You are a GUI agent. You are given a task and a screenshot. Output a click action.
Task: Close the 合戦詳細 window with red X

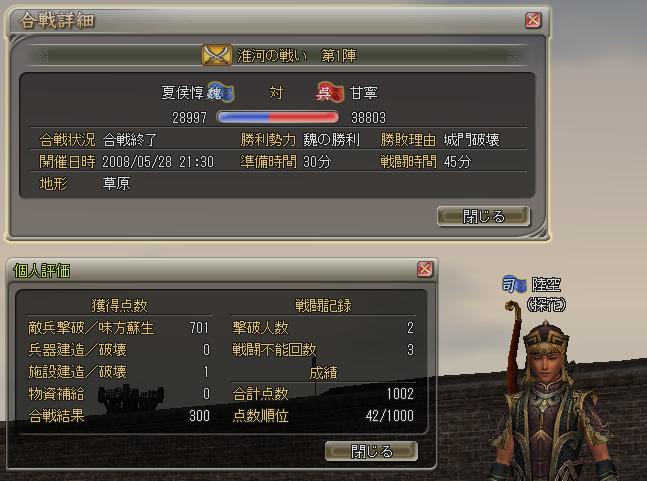click(533, 20)
